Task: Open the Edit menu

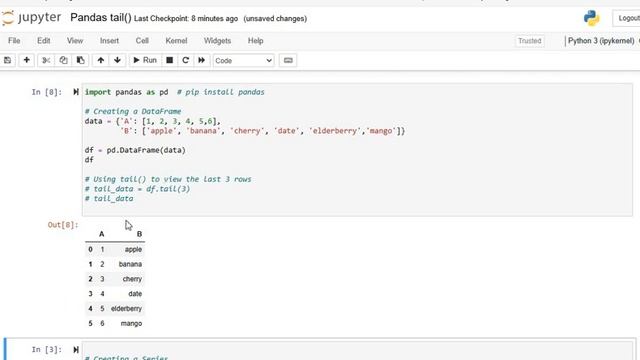Action: point(44,41)
